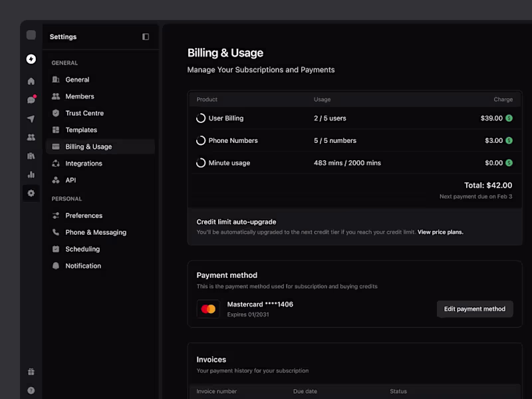
Task: Collapse the Settings sidebar panel
Action: click(146, 37)
